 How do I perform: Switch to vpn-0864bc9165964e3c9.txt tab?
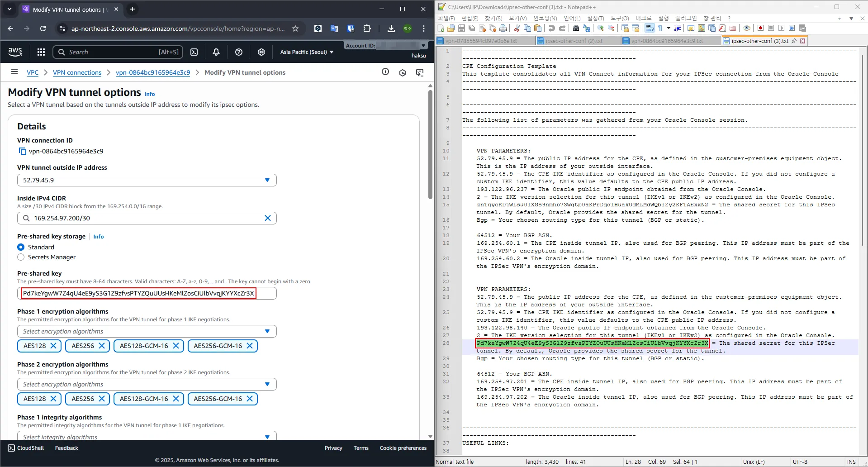(x=671, y=41)
